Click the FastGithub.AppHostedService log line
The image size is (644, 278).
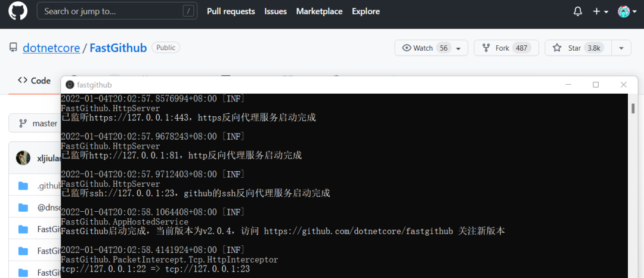[x=125, y=222]
